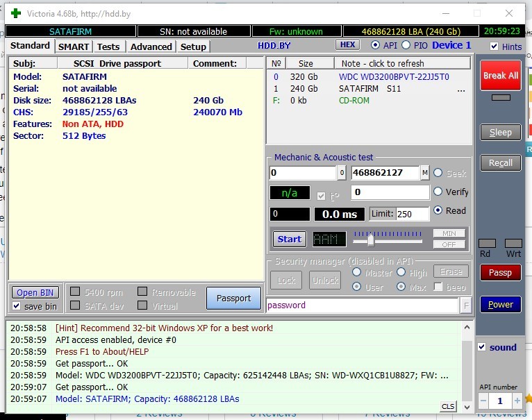Select the SATAFIRM S11 drive row

(368, 89)
